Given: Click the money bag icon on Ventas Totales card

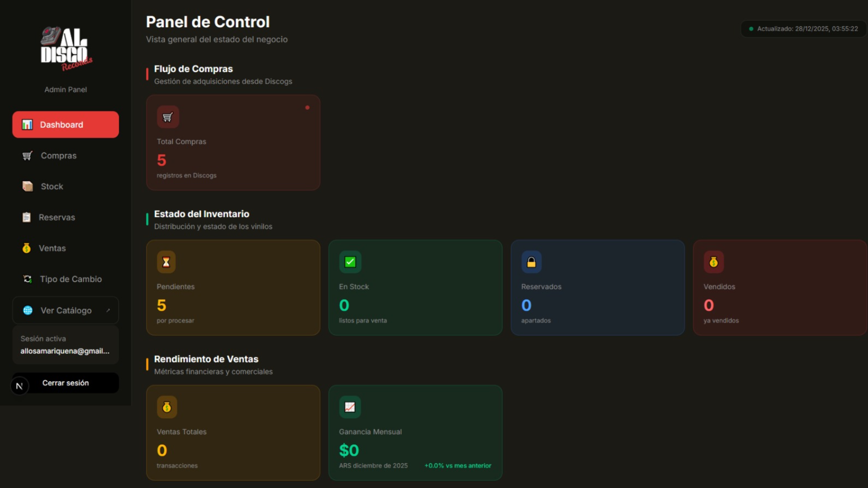Looking at the screenshot, I should tap(167, 407).
